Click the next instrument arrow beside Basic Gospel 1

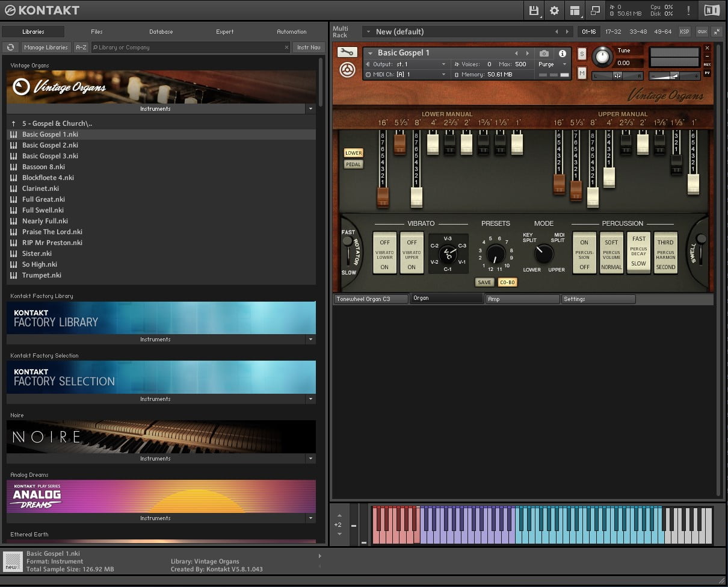pos(528,53)
